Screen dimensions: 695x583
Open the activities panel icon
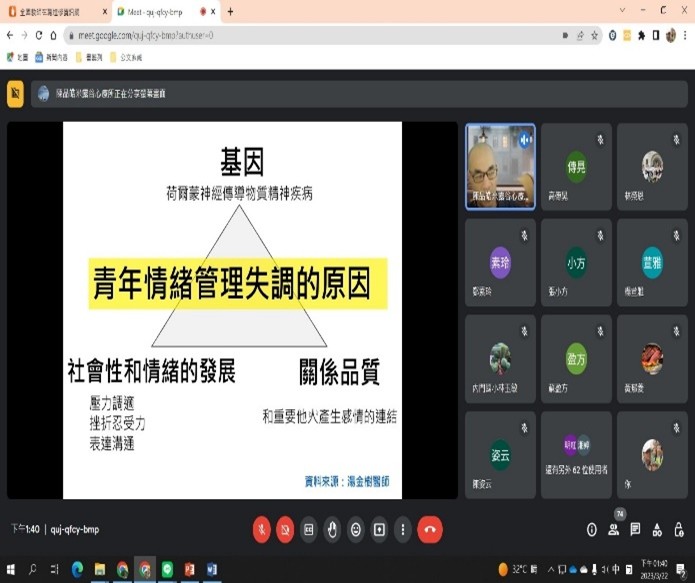pos(657,529)
